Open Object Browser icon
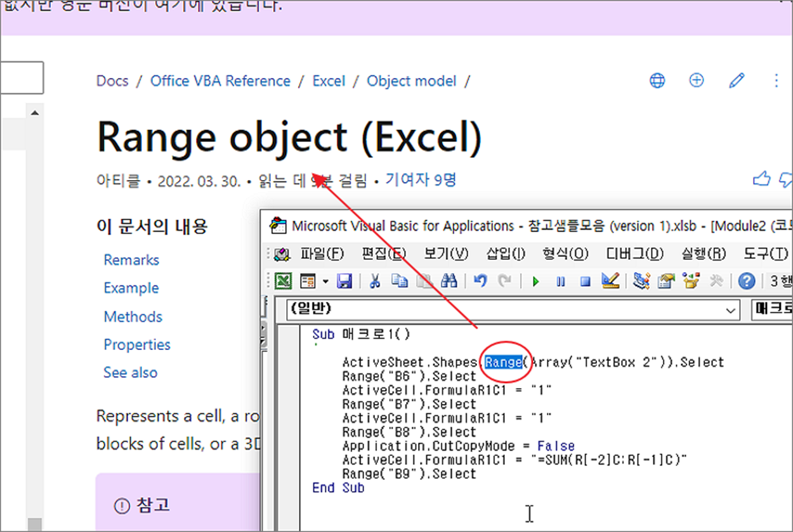 [x=691, y=281]
